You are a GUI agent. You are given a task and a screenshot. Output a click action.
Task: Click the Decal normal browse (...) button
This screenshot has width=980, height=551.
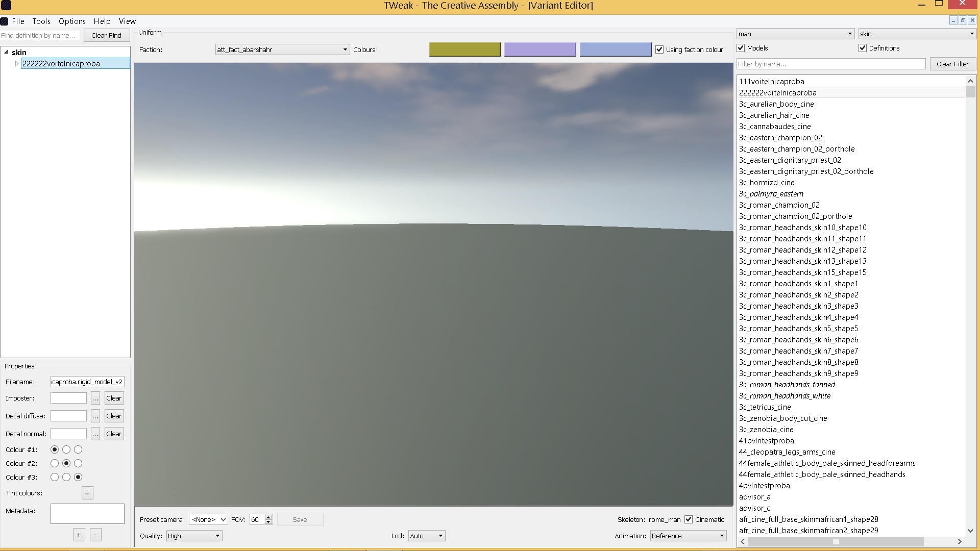(95, 434)
